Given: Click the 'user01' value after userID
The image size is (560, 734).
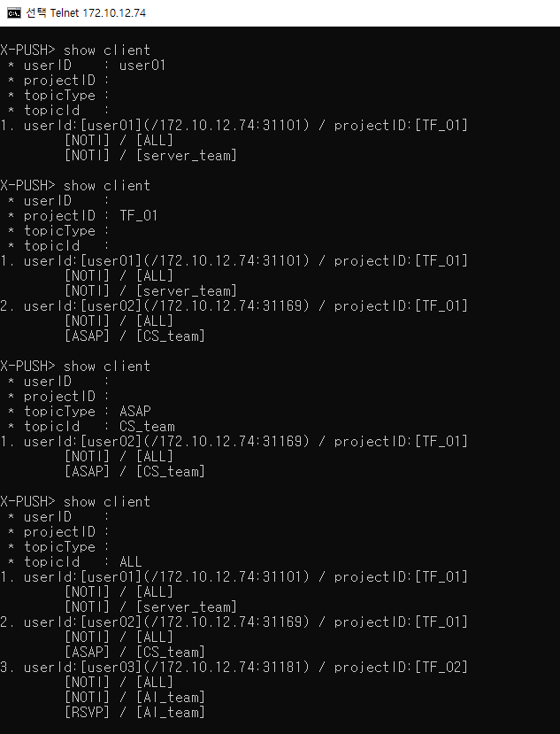Looking at the screenshot, I should (x=142, y=65).
